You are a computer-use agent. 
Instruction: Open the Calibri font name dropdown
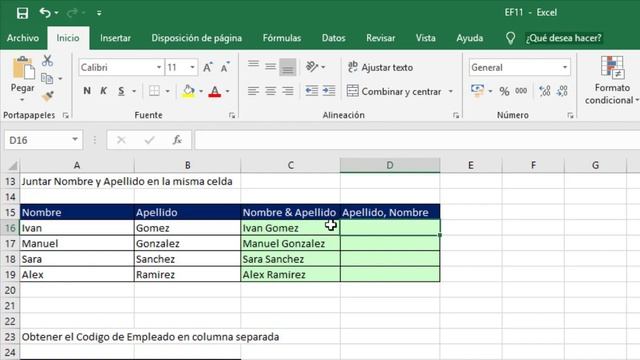[x=159, y=67]
